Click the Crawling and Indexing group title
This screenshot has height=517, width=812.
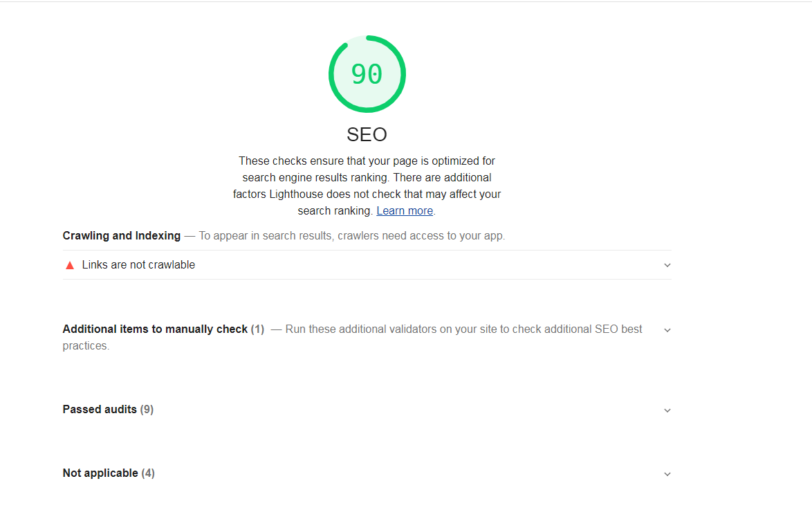point(122,236)
